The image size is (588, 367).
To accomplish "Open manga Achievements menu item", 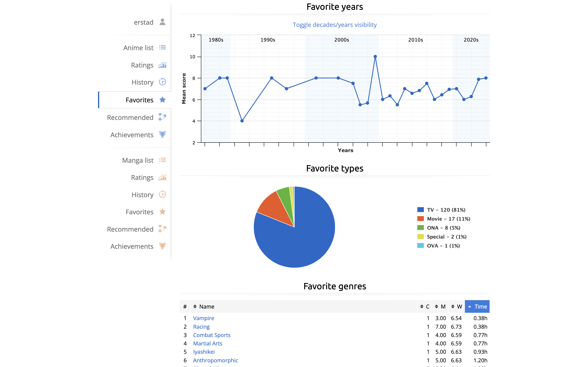I will (x=132, y=246).
